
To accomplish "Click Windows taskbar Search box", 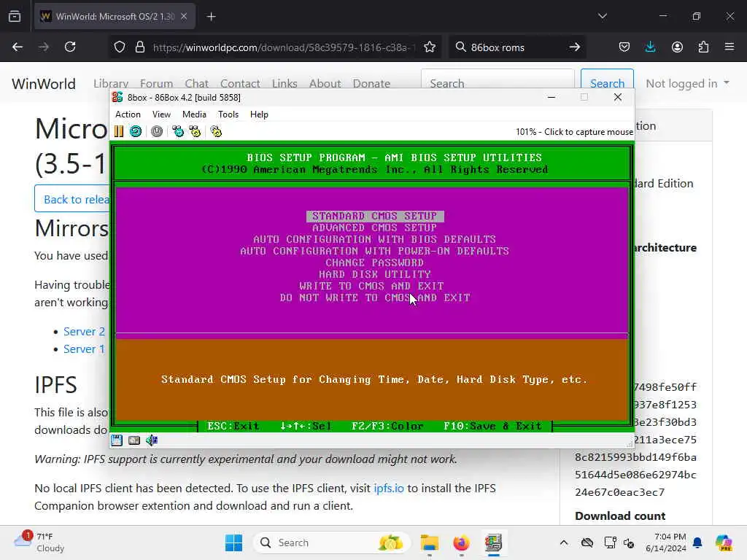I will point(332,542).
